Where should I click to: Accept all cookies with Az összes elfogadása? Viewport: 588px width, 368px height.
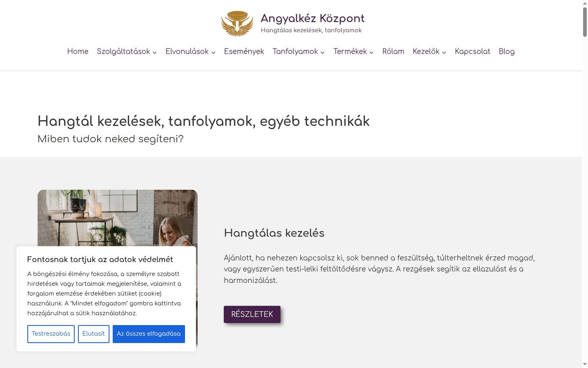click(x=149, y=334)
